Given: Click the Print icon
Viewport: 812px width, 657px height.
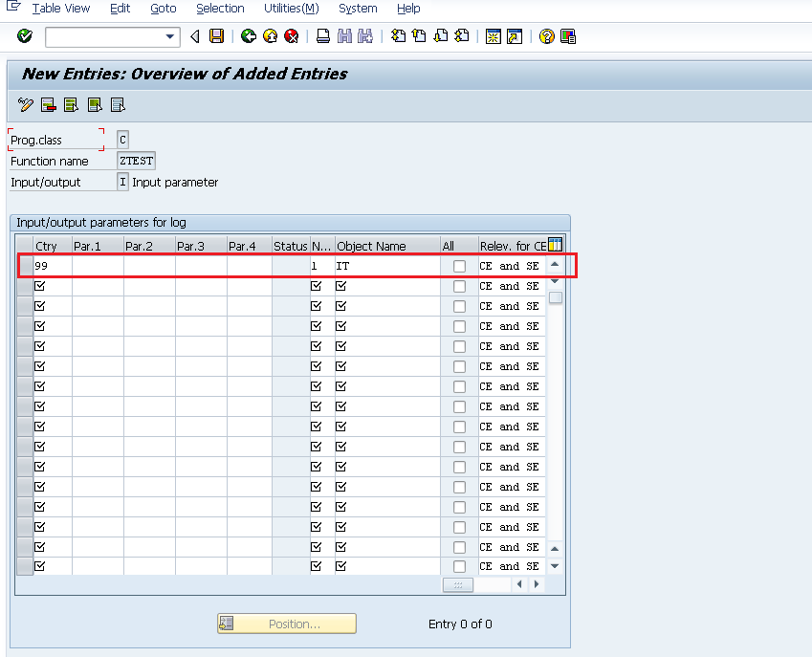Looking at the screenshot, I should coord(323,36).
